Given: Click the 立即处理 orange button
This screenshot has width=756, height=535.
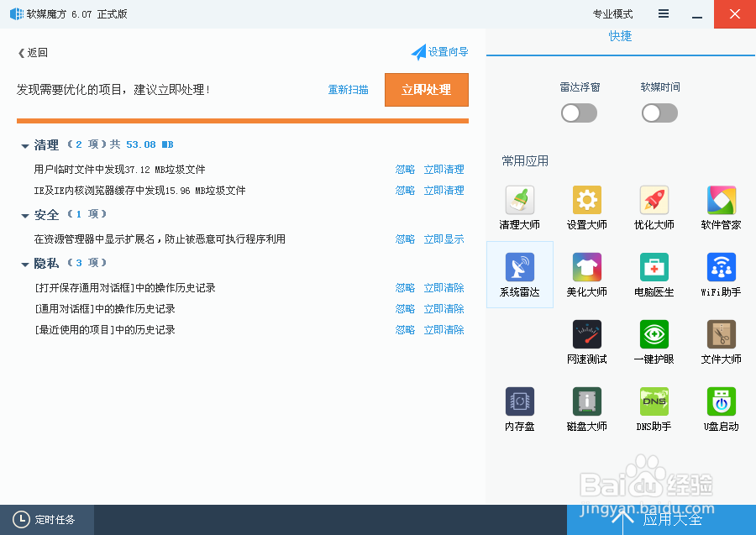Looking at the screenshot, I should [x=426, y=90].
